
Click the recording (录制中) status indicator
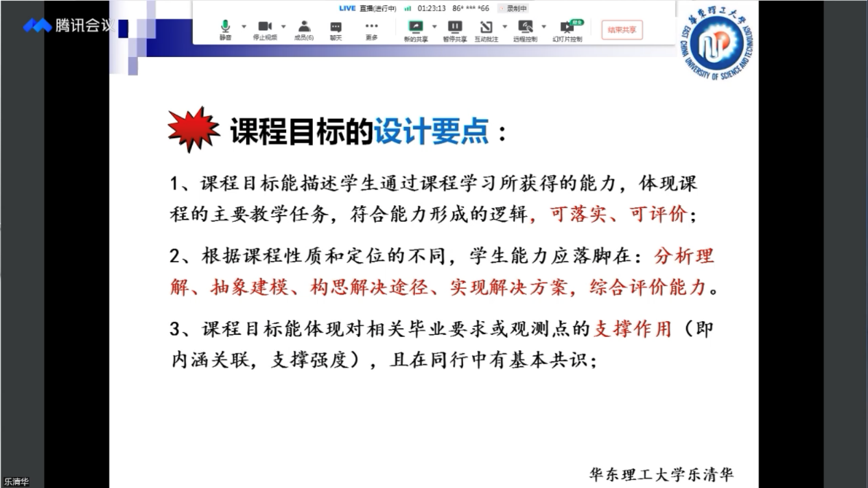[x=514, y=8]
